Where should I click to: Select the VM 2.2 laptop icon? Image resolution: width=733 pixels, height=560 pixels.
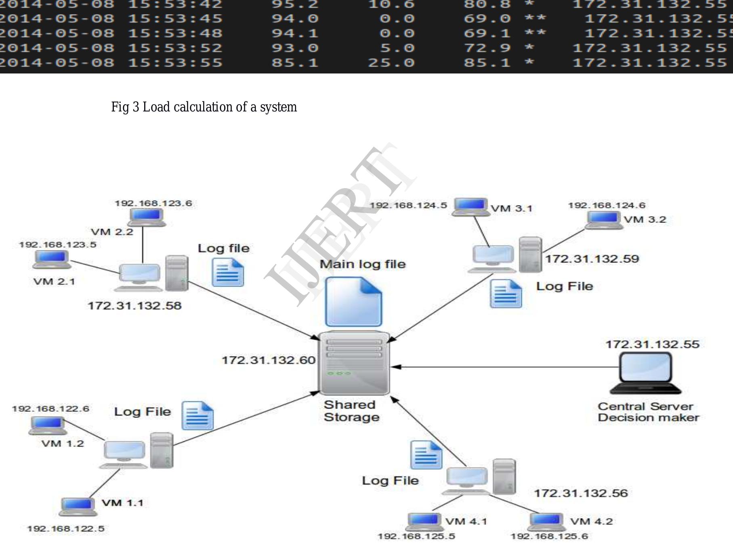pos(147,217)
